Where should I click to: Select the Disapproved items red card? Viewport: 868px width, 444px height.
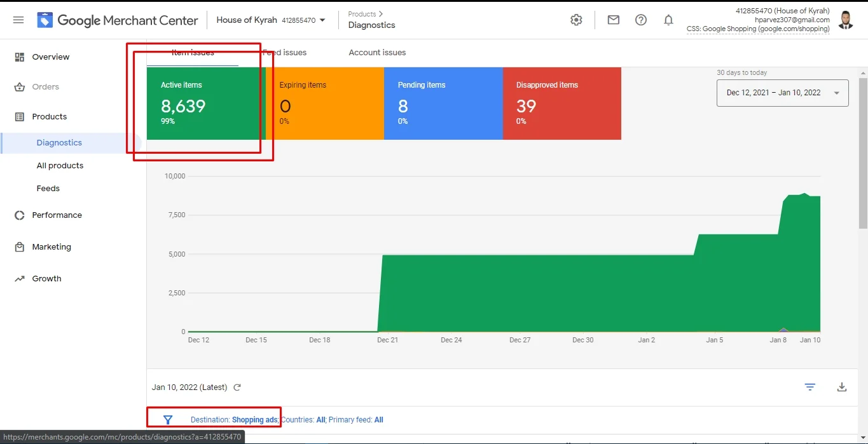tap(561, 104)
